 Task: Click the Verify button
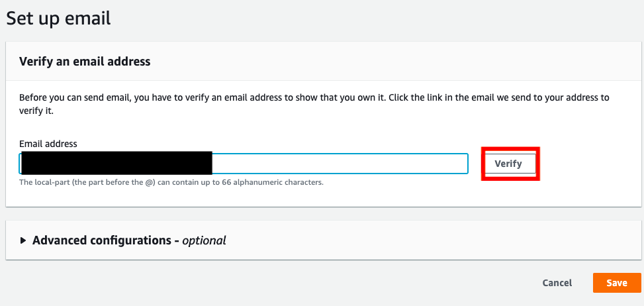click(508, 164)
